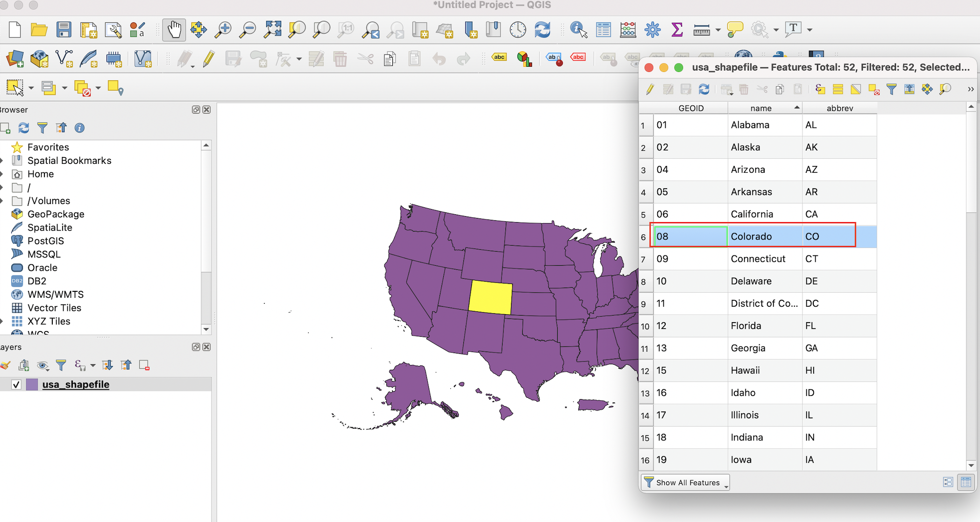Select the Florida cell in the name column
This screenshot has width=980, height=522.
click(x=746, y=326)
